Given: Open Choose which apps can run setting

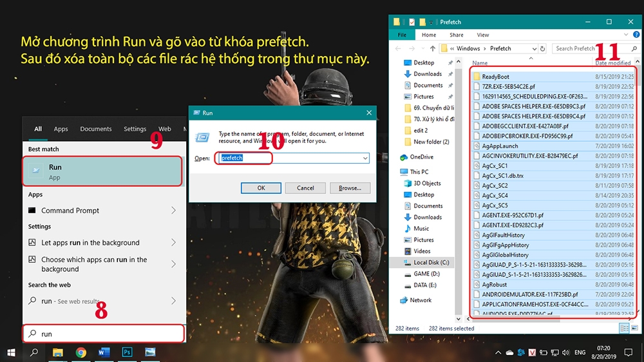Looking at the screenshot, I should click(93, 264).
